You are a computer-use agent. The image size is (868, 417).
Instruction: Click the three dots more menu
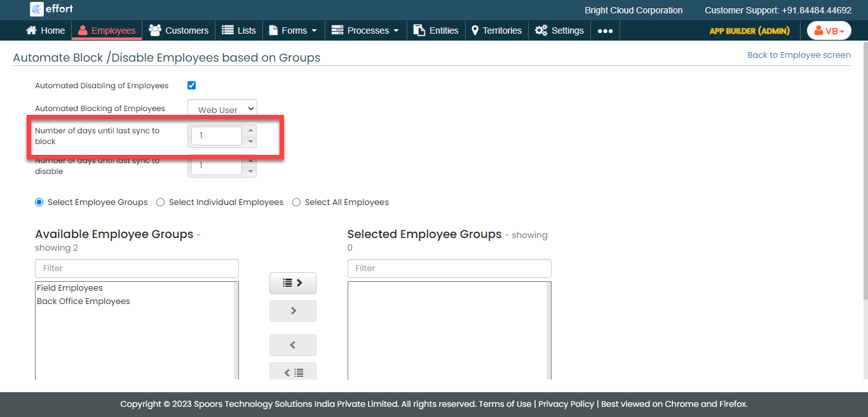[605, 30]
